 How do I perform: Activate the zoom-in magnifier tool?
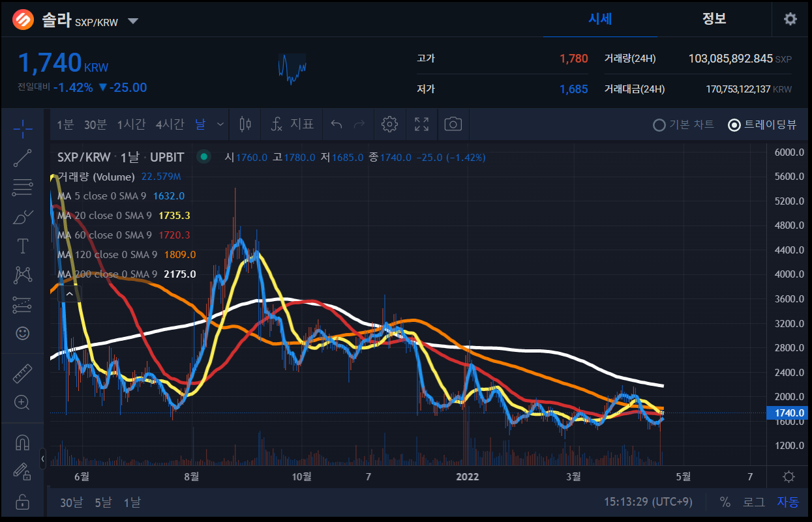(x=23, y=402)
